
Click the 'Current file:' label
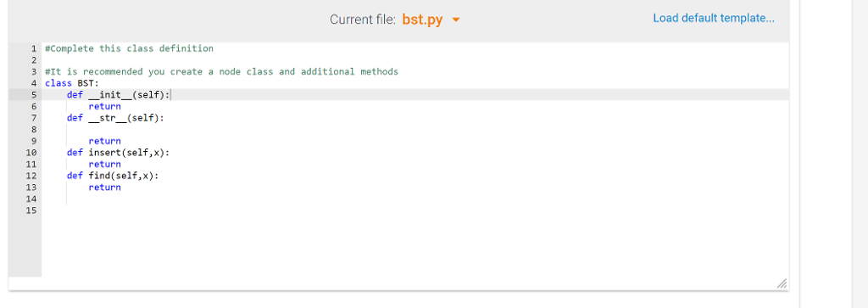363,20
